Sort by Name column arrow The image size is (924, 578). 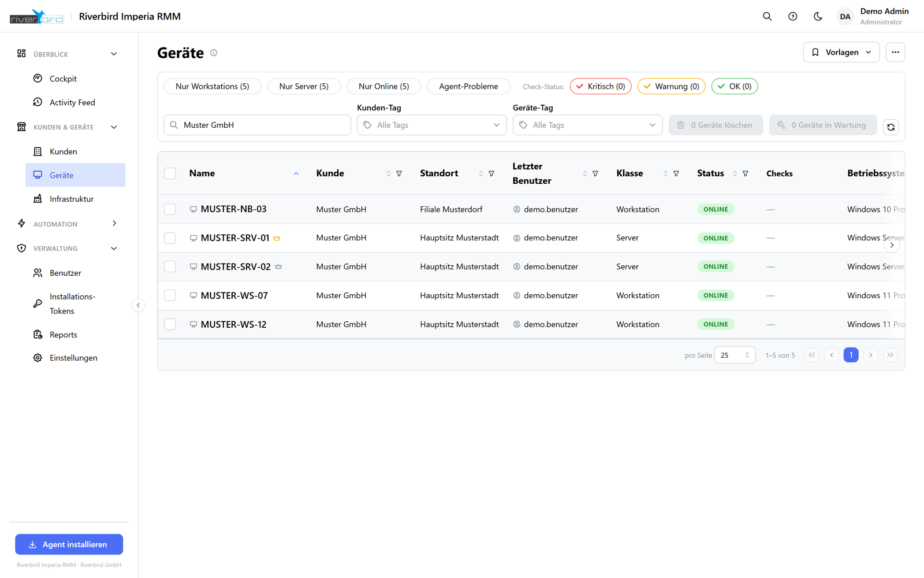point(296,173)
